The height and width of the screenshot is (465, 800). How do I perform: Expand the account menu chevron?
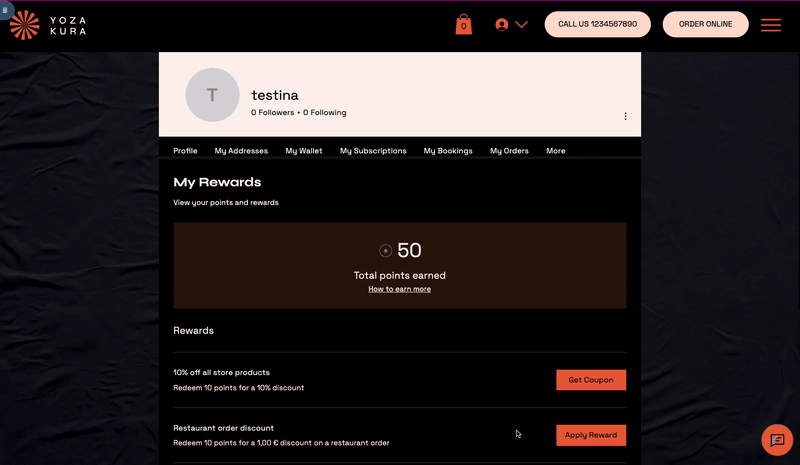pos(521,25)
